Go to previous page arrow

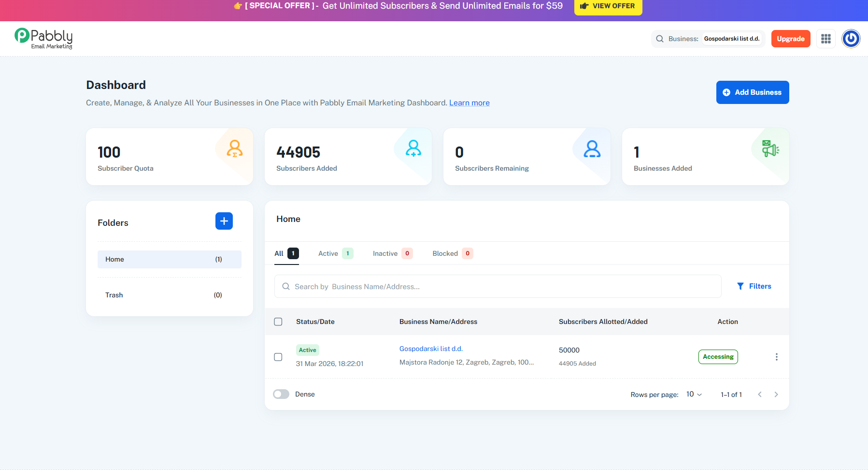pyautogui.click(x=760, y=395)
